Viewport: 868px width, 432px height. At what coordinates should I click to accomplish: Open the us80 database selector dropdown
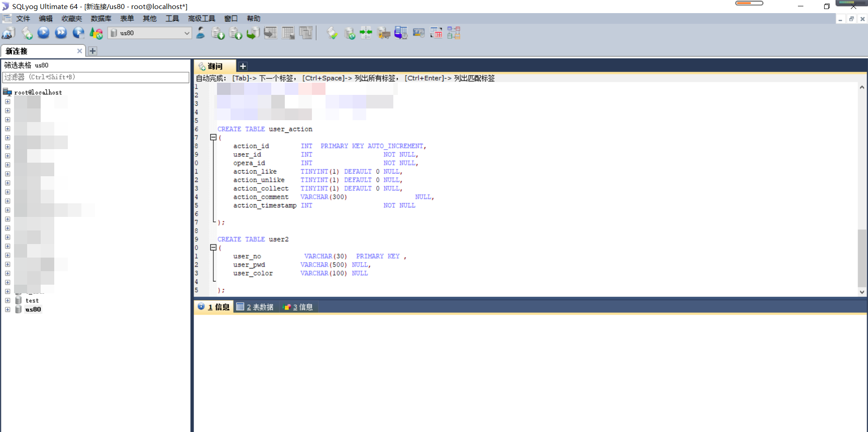(x=187, y=33)
